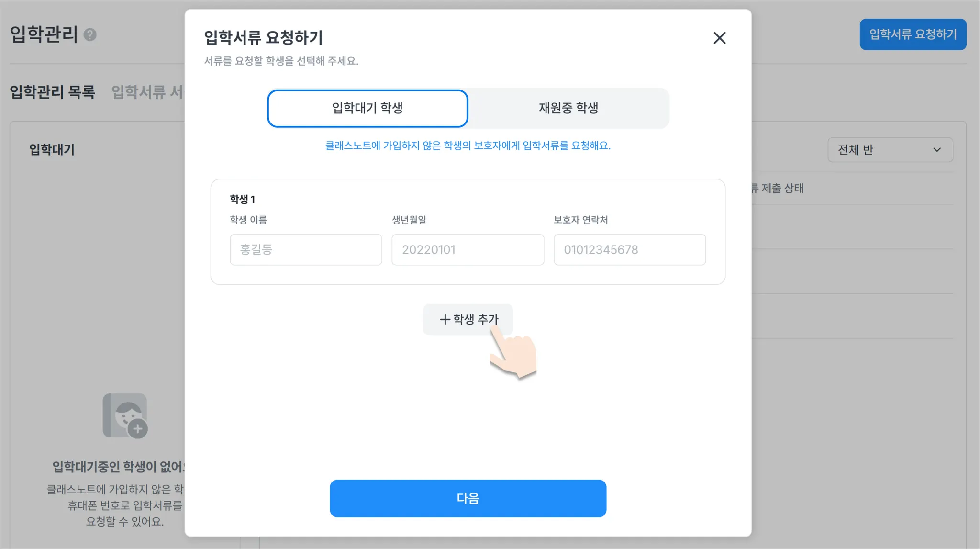Screen dimensions: 980x549
Task: Click top-right 입학서류 요청하기 button
Action: (x=913, y=34)
